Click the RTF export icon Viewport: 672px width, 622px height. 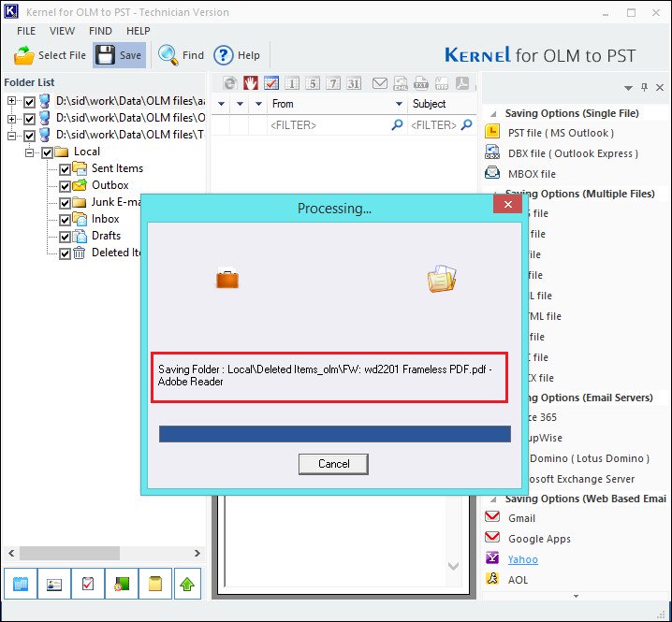442,83
